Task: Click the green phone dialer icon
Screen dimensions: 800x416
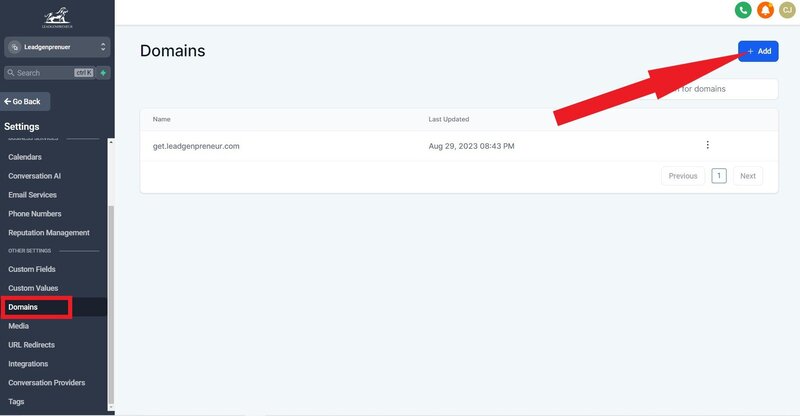Action: point(743,10)
